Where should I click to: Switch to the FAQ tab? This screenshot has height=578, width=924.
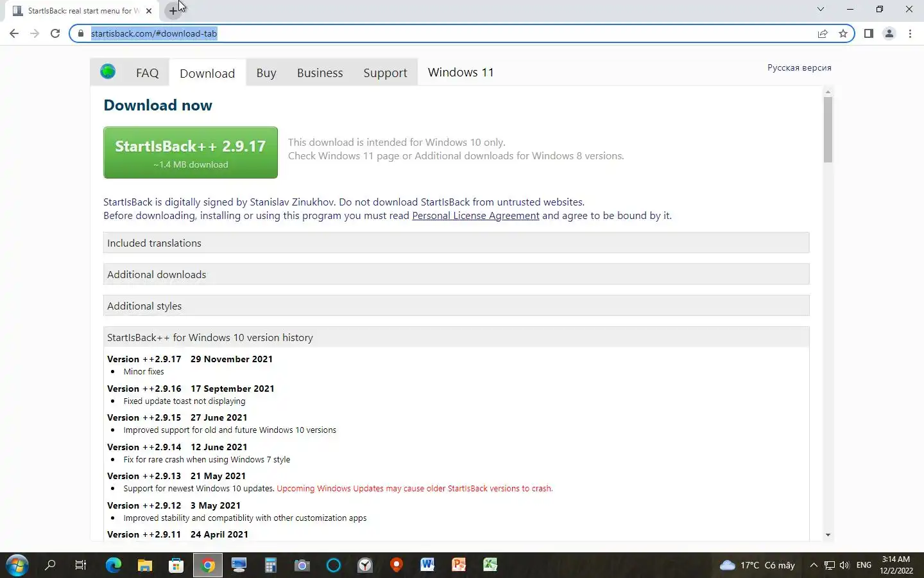coord(147,73)
